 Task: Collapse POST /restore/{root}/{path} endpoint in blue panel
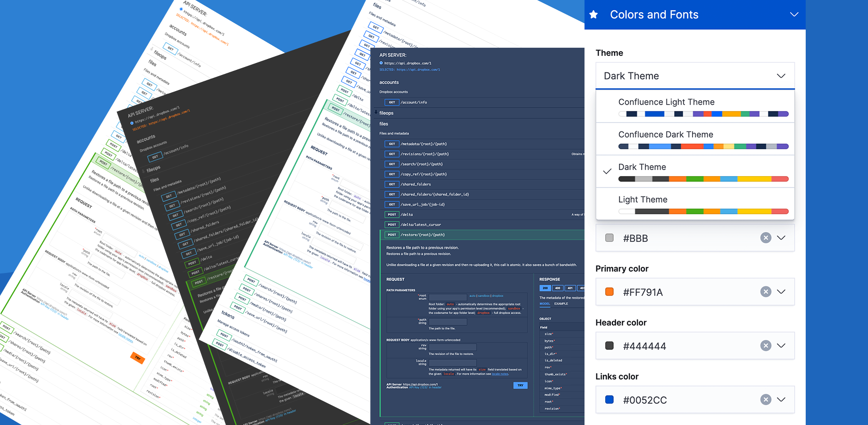pyautogui.click(x=482, y=235)
